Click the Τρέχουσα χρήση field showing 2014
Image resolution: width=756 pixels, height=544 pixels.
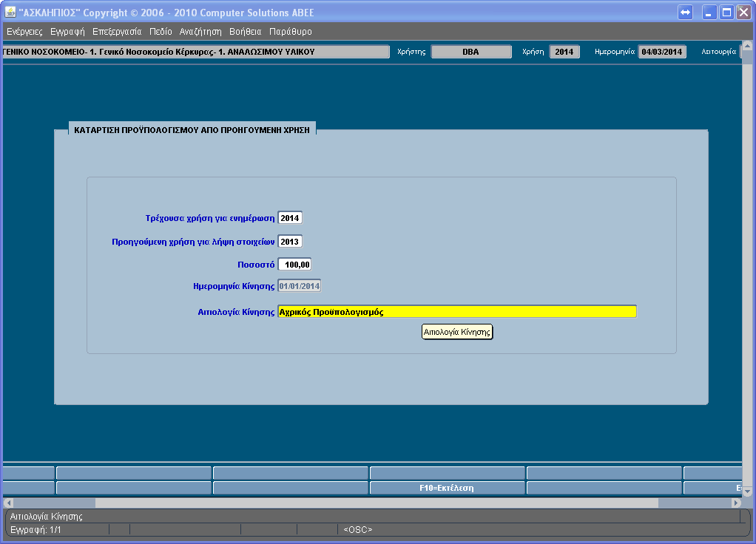290,218
